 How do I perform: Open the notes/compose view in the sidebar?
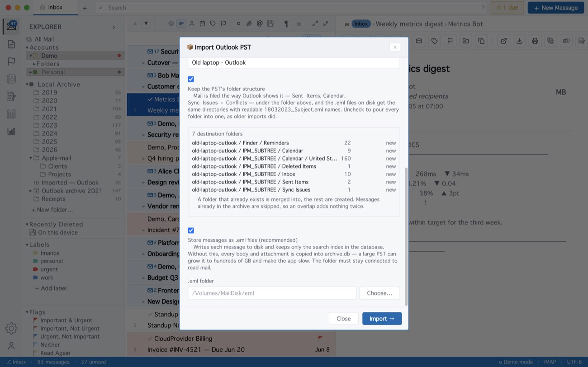click(11, 96)
